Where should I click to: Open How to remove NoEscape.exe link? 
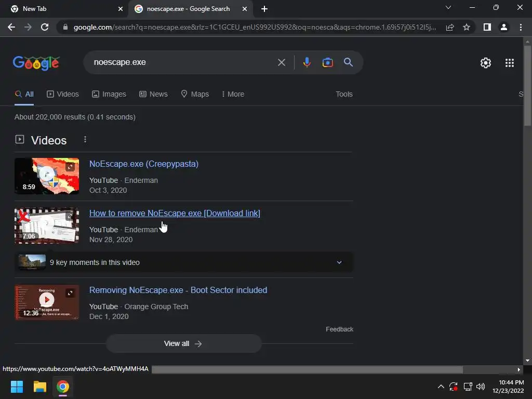pyautogui.click(x=175, y=213)
